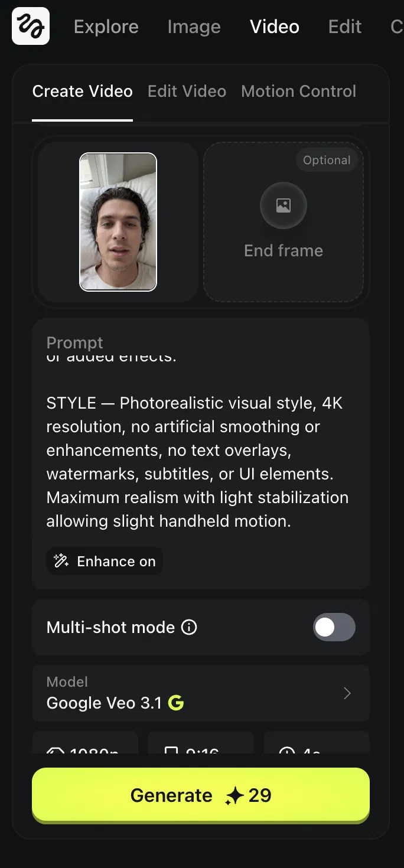
Task: Open the 1080p resolution dropdown
Action: [x=85, y=749]
